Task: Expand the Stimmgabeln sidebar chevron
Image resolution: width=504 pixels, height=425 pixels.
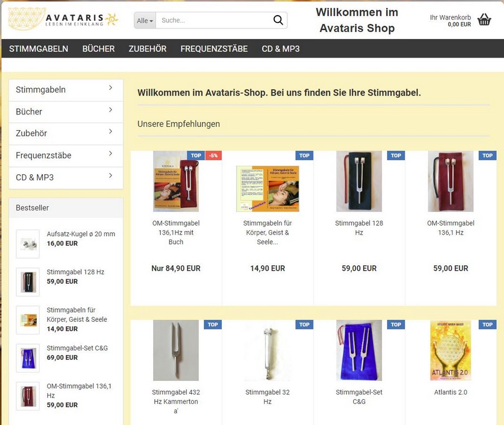Action: [111, 88]
